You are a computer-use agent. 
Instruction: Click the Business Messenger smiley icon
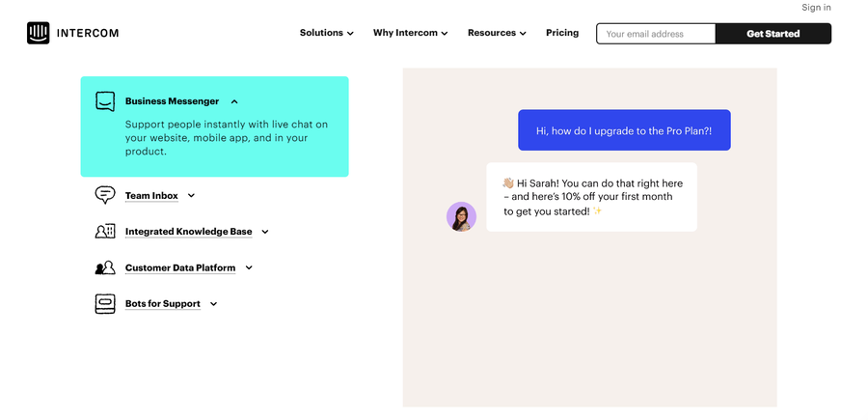pos(105,101)
